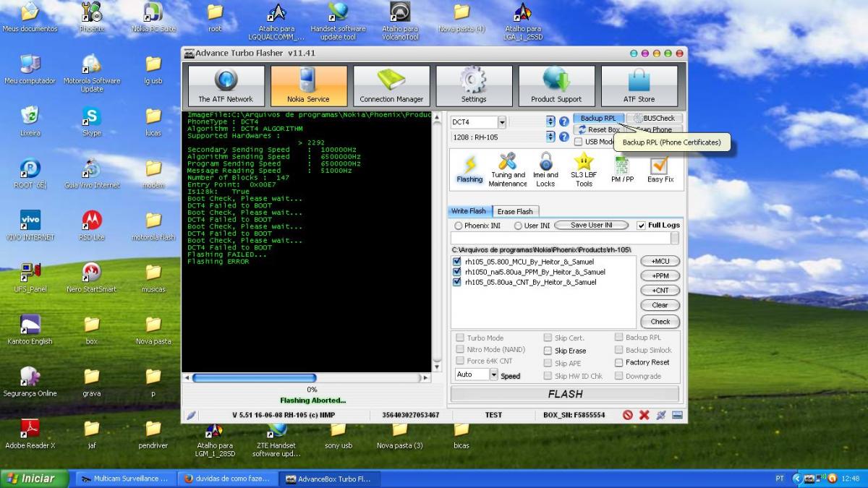Screen dimensions: 868x488
Task: Open Product Support
Action: click(556, 86)
